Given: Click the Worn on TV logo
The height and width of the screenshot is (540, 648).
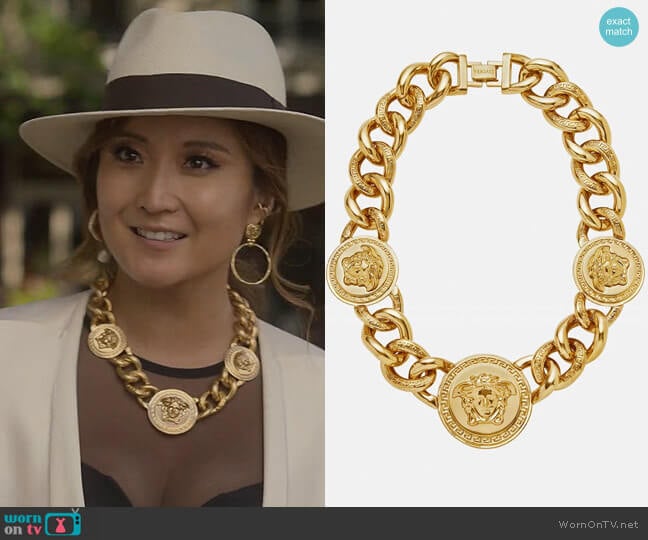Looking at the screenshot, I should [42, 523].
